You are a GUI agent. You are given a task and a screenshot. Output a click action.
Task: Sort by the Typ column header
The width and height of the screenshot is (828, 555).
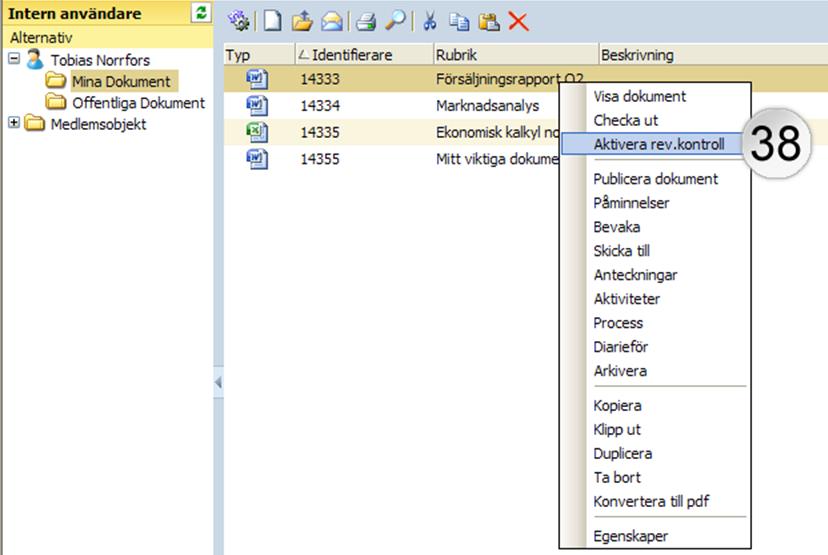point(259,55)
